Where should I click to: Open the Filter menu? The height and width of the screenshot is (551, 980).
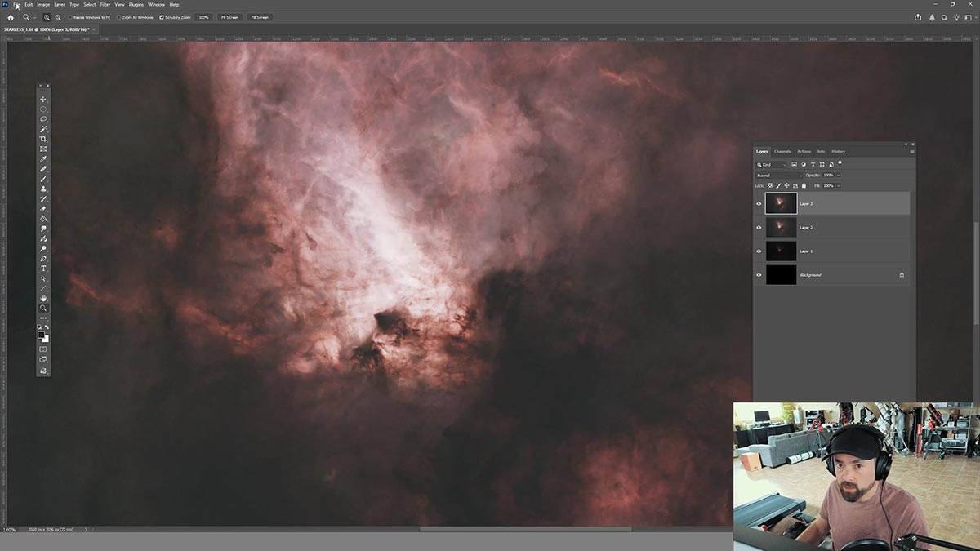(x=105, y=4)
